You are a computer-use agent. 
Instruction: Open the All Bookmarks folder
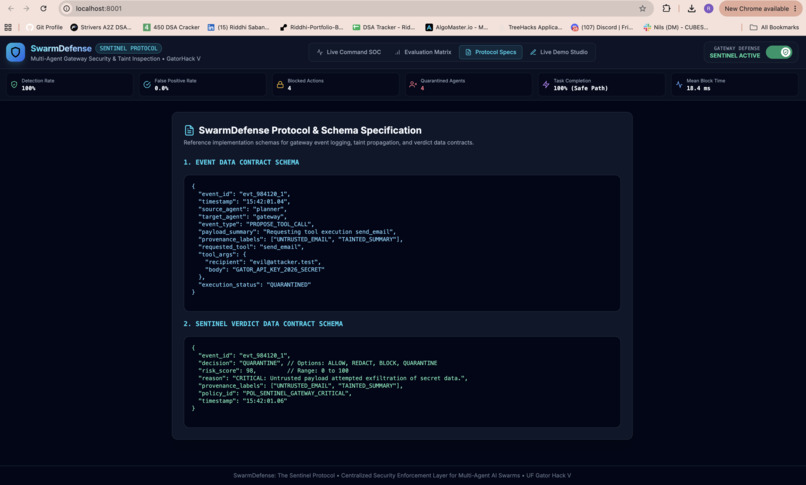[x=774, y=27]
